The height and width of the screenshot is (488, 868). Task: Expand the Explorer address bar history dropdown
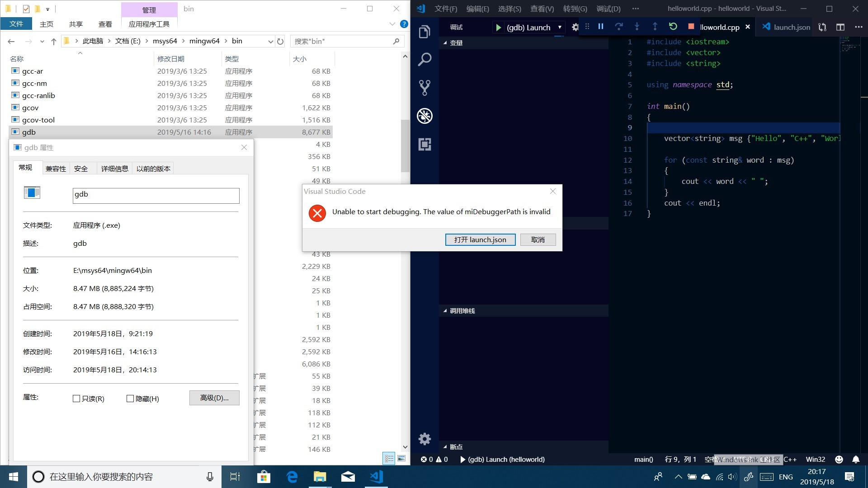pos(270,42)
